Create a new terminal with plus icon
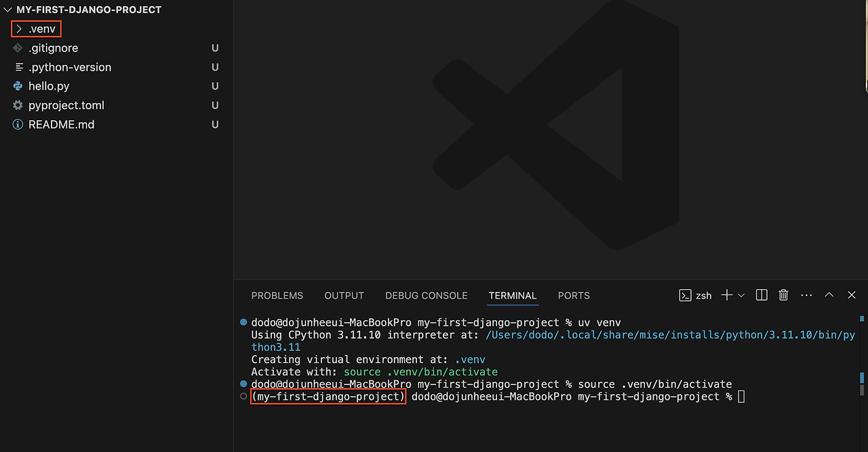868x452 pixels. pyautogui.click(x=727, y=295)
